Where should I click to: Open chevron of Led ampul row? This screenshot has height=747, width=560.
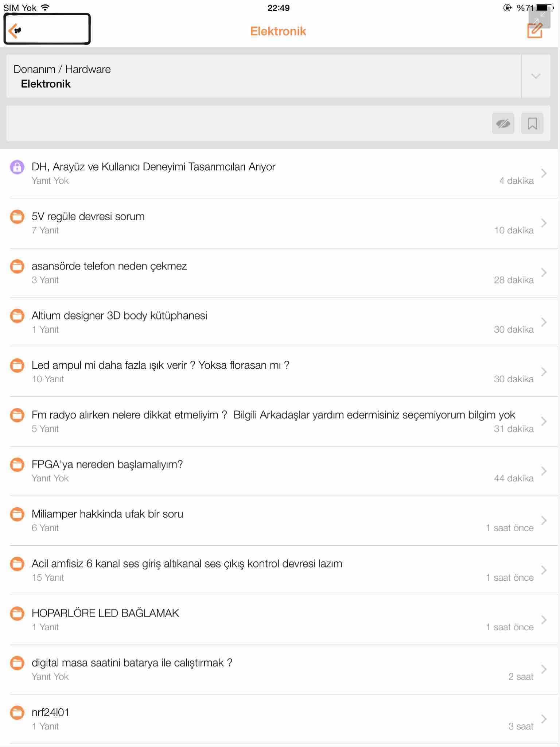coord(544,372)
